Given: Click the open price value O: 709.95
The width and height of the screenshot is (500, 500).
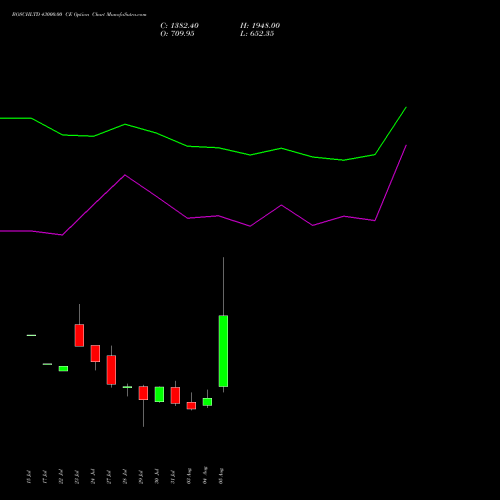Looking at the screenshot, I should [177, 34].
